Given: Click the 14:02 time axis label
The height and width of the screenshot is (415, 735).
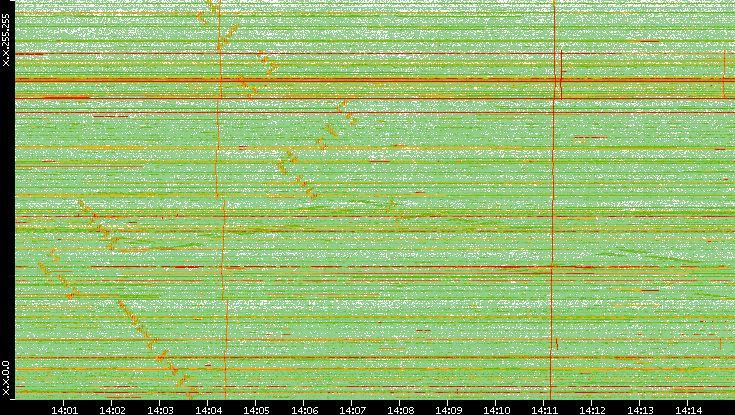Looking at the screenshot, I should click(x=112, y=410).
